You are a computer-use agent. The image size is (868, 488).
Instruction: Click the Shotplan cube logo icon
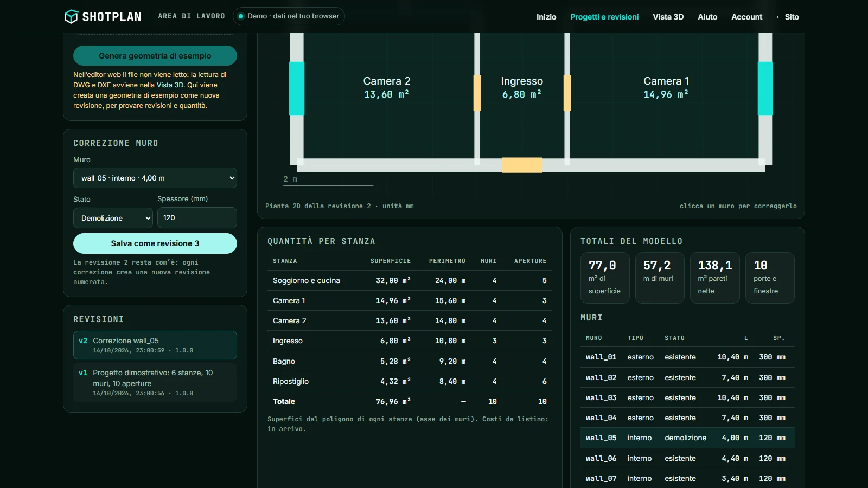[x=71, y=17]
